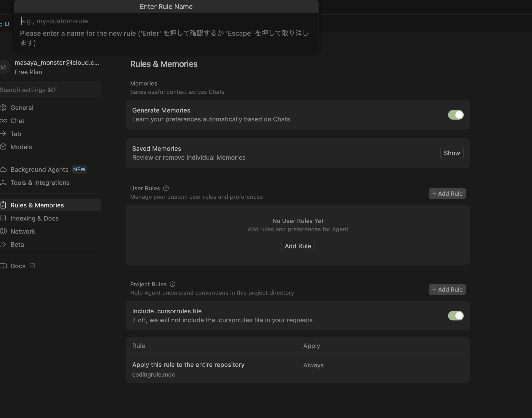The width and height of the screenshot is (532, 418).
Task: Show the Saved Memories
Action: tap(452, 153)
